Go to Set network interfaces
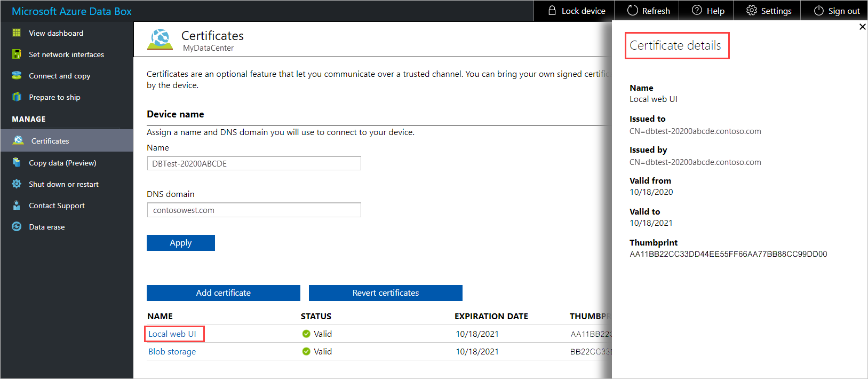The image size is (868, 379). coord(67,54)
